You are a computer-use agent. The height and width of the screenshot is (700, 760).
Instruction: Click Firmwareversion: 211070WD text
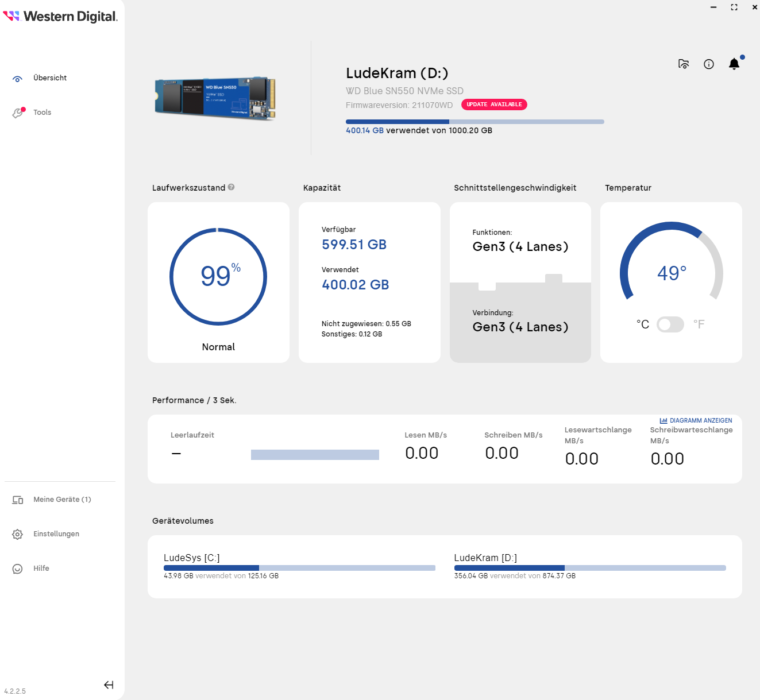[399, 105]
